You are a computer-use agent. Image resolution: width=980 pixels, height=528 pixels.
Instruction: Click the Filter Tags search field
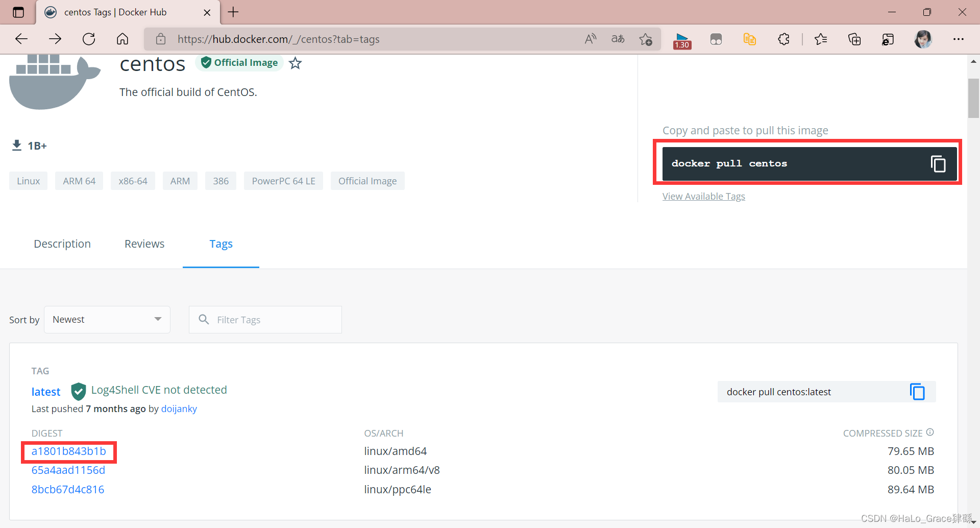[265, 320]
